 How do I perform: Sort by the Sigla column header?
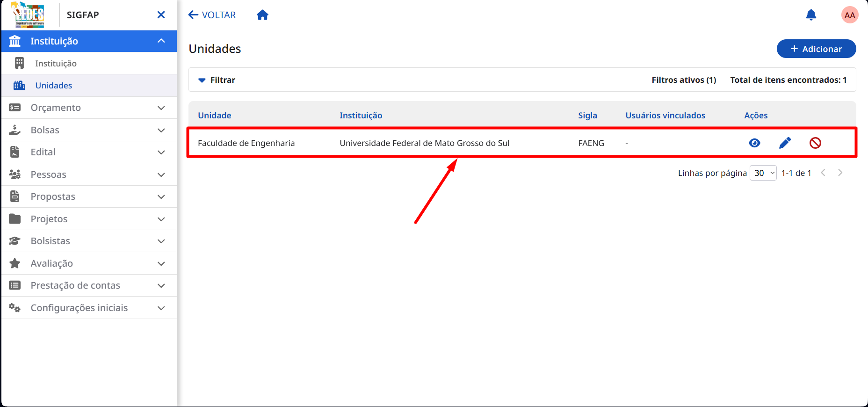[x=587, y=116]
